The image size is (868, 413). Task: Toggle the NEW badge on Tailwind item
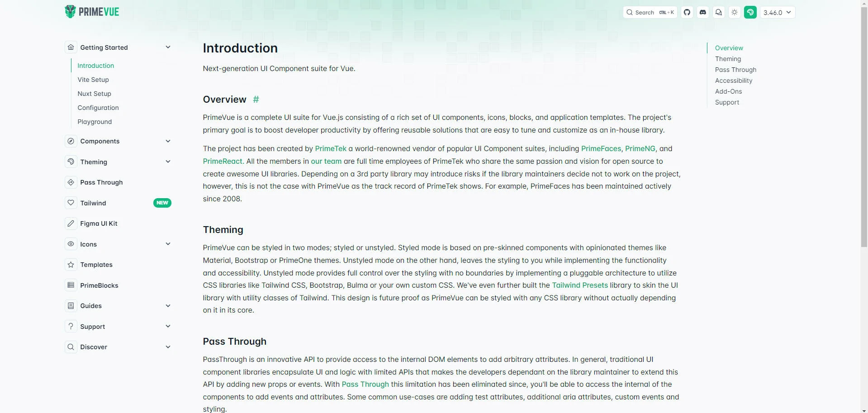[162, 203]
